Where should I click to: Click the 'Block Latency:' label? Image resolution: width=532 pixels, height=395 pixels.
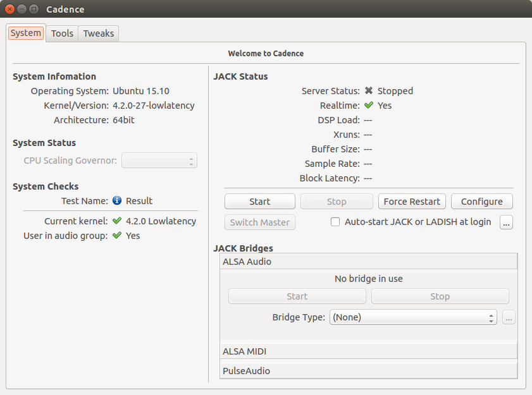(x=330, y=178)
